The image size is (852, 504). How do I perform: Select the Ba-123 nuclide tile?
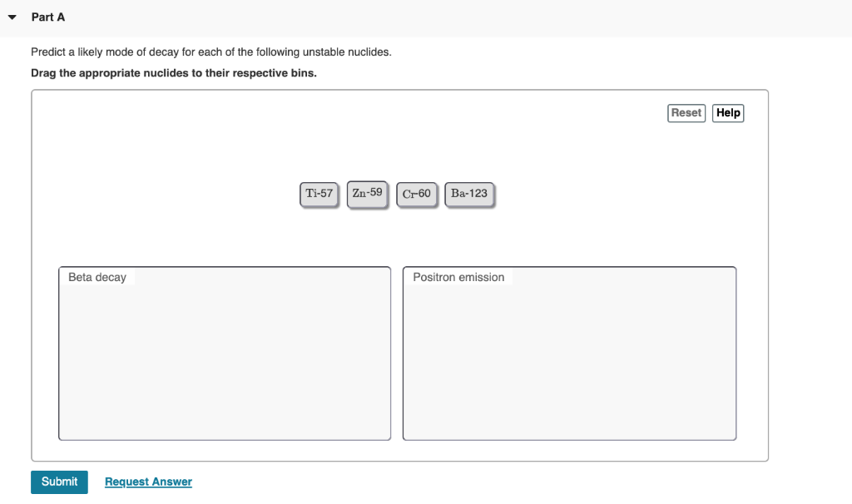coord(469,193)
